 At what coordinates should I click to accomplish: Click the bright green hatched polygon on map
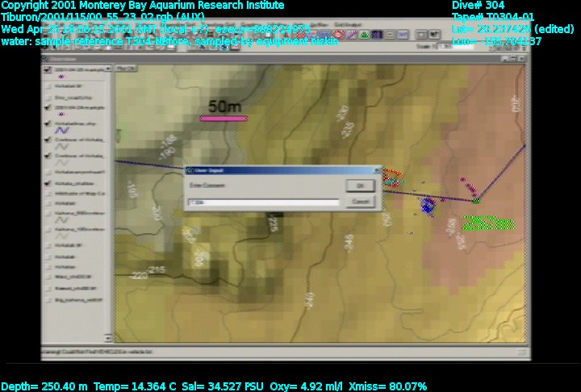coord(489,223)
